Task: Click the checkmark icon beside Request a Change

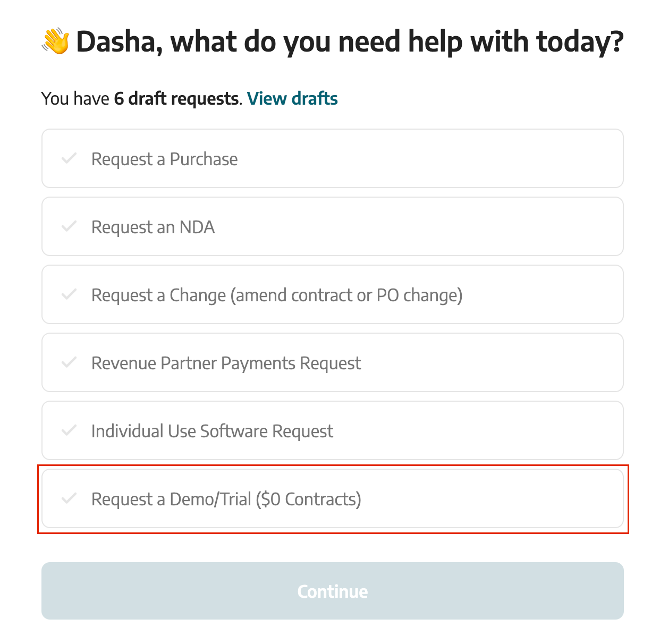Action: click(69, 294)
